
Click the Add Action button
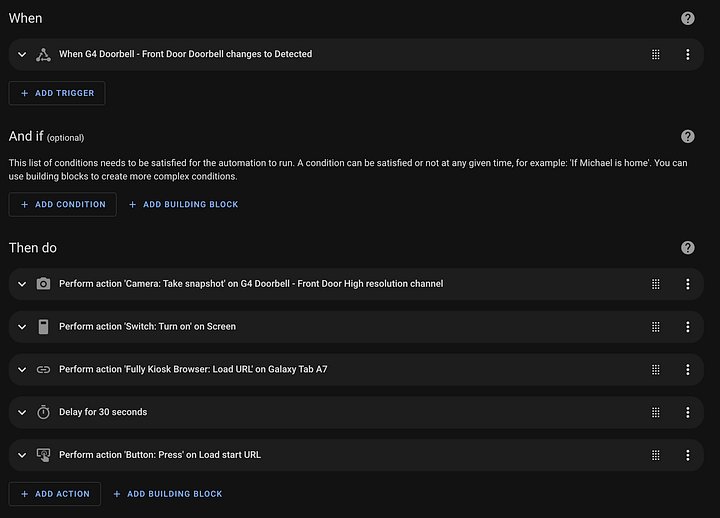click(55, 494)
